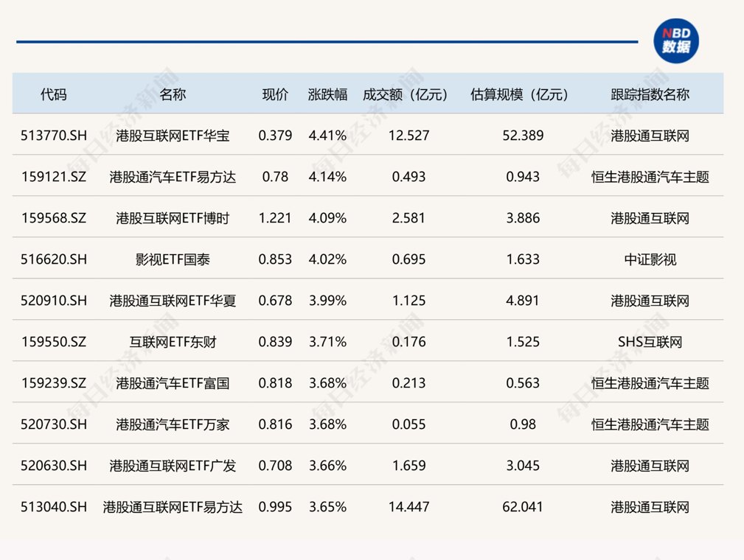The image size is (744, 560).
Task: Click code 513040.SH
Action: point(54,507)
